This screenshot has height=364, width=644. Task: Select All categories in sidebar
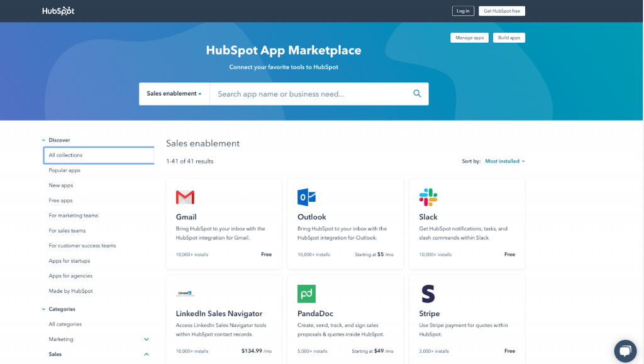[x=65, y=324]
